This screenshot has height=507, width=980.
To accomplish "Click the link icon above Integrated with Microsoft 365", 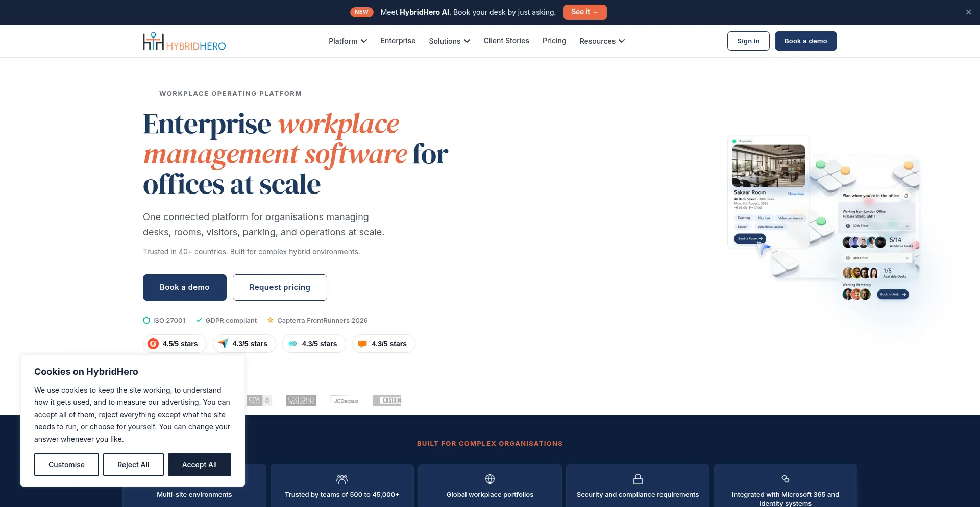I will [786, 479].
